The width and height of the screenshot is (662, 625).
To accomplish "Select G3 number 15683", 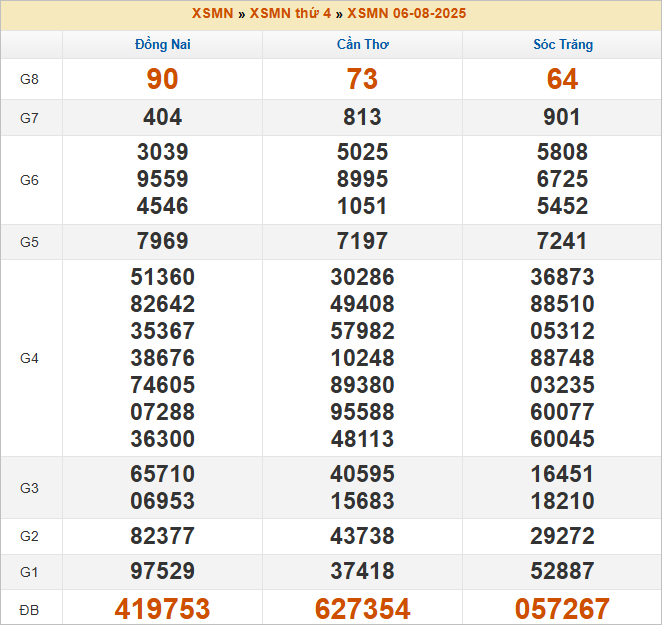I will click(x=362, y=501).
